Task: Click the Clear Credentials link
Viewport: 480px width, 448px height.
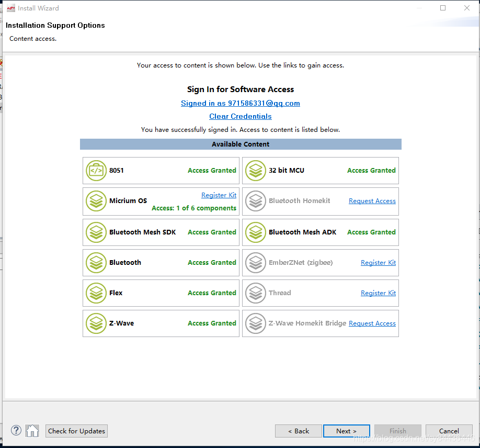Action: pyautogui.click(x=241, y=116)
